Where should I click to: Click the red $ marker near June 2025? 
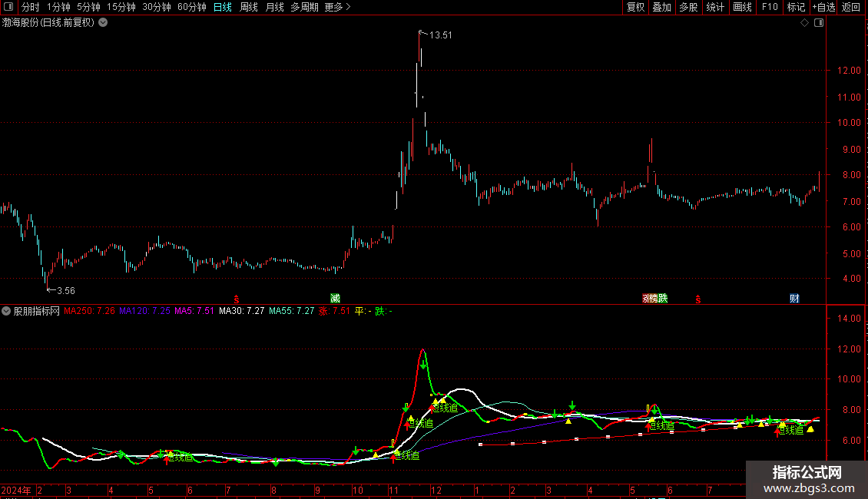point(698,299)
